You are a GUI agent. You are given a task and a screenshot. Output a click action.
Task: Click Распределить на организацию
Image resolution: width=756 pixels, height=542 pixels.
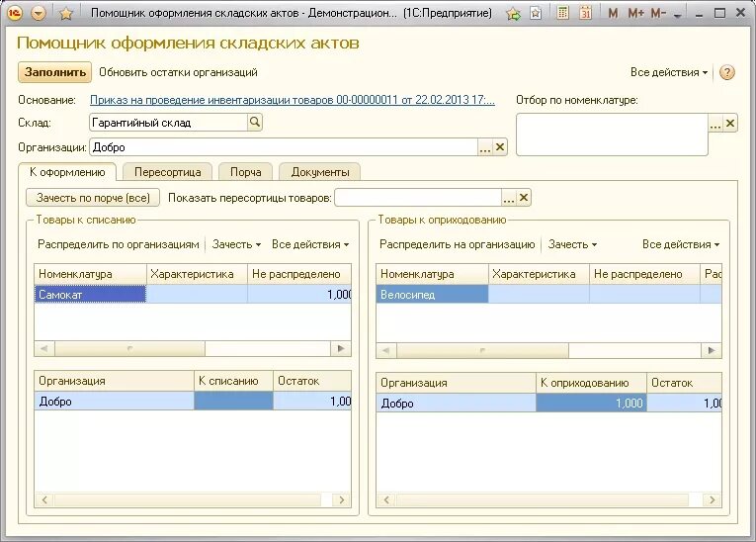(x=458, y=244)
